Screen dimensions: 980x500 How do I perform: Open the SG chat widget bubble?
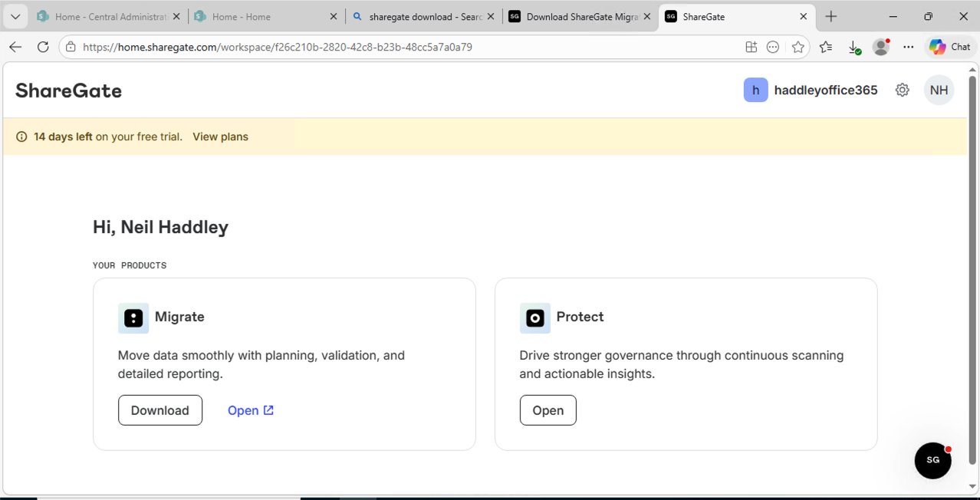tap(933, 460)
